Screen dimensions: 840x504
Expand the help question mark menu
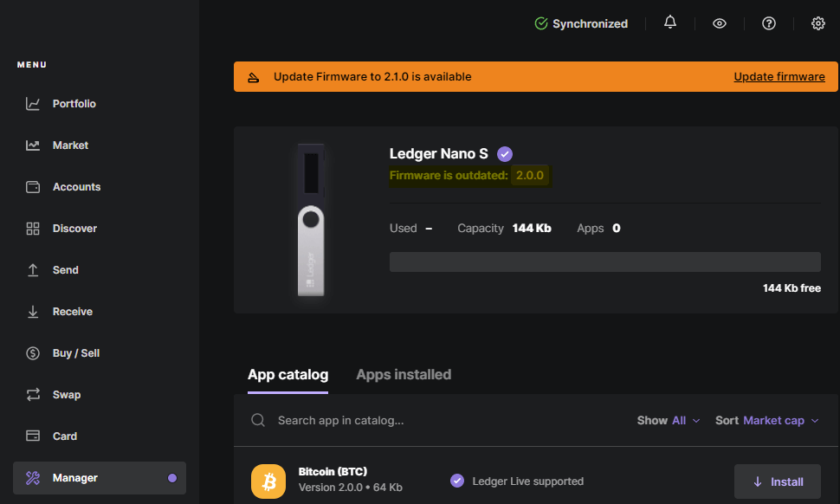[x=768, y=23]
